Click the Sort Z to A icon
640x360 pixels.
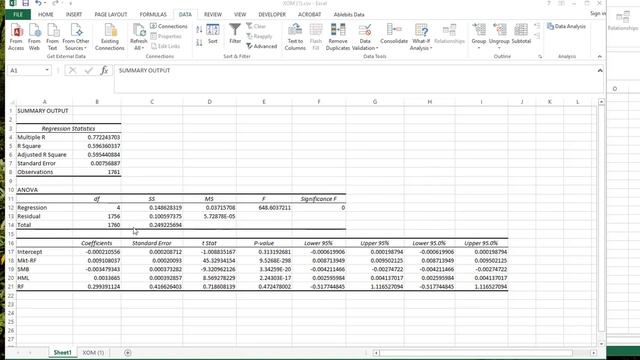[199, 42]
